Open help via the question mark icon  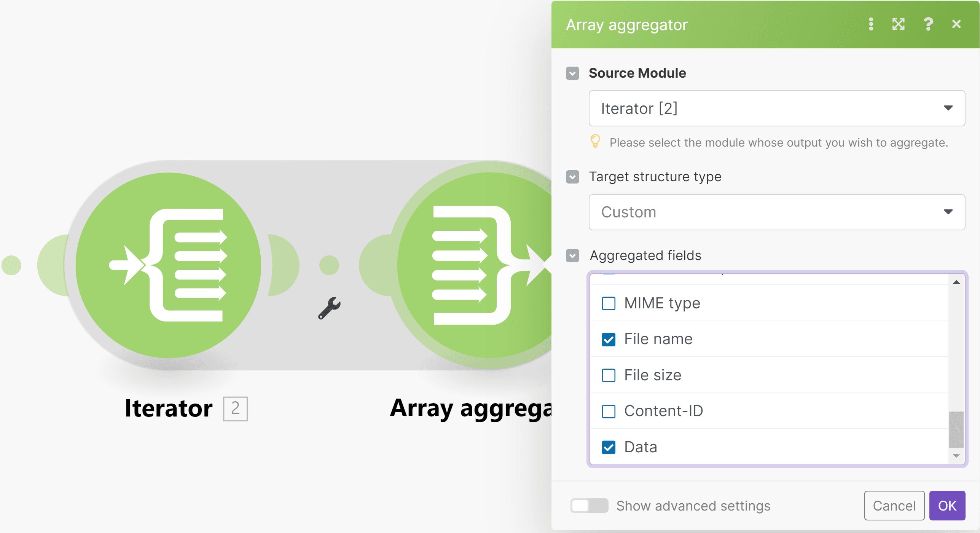point(928,24)
